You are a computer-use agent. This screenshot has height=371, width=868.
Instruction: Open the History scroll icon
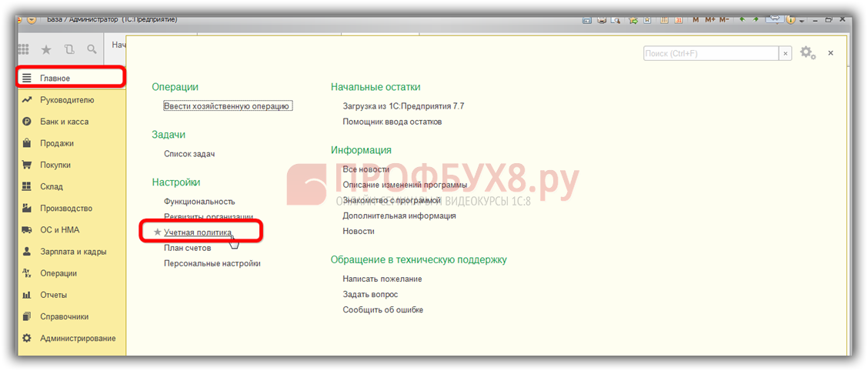(69, 50)
